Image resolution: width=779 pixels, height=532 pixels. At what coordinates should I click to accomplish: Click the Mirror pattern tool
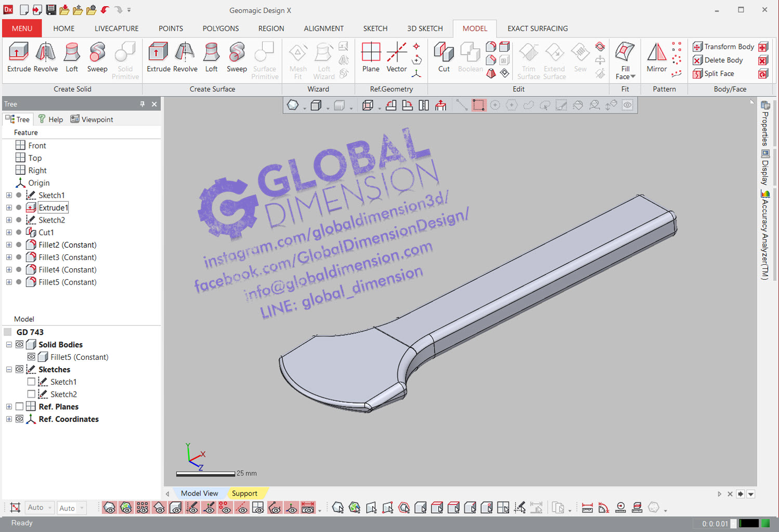pos(656,59)
